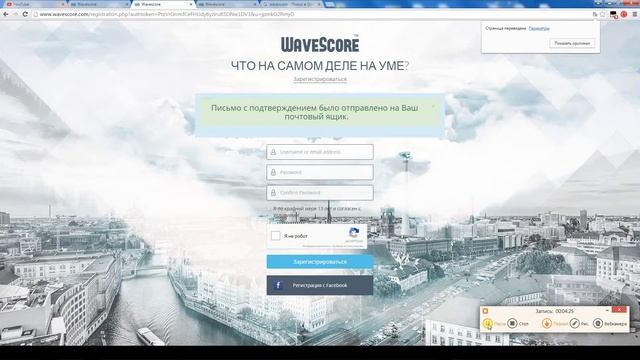Minimize the recording toolbar window
The width and height of the screenshot is (640, 360).
click(x=607, y=310)
